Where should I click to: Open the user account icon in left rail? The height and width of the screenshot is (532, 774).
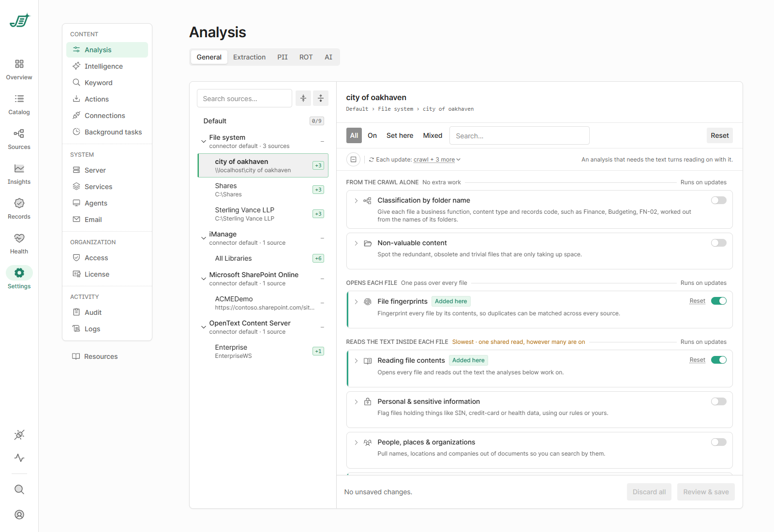(19, 515)
